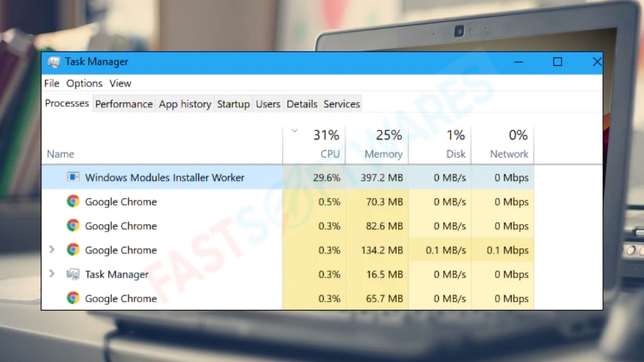The image size is (644, 362).
Task: Sort processes by Name column header
Action: tap(60, 154)
